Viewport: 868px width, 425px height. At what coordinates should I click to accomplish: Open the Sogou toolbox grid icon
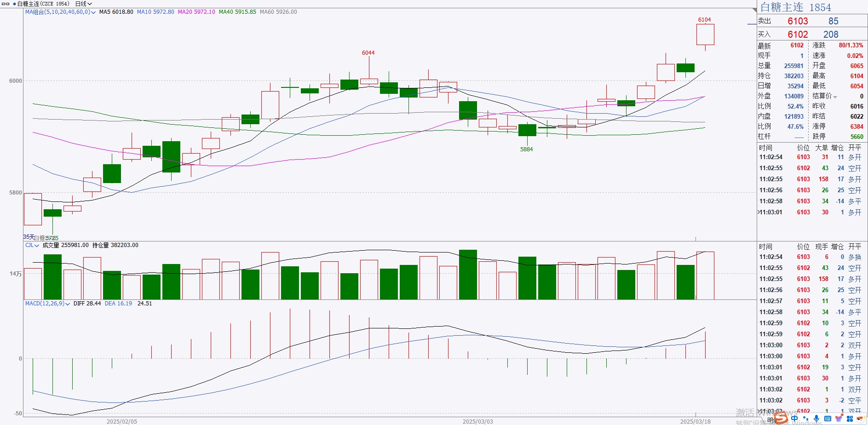click(850, 419)
